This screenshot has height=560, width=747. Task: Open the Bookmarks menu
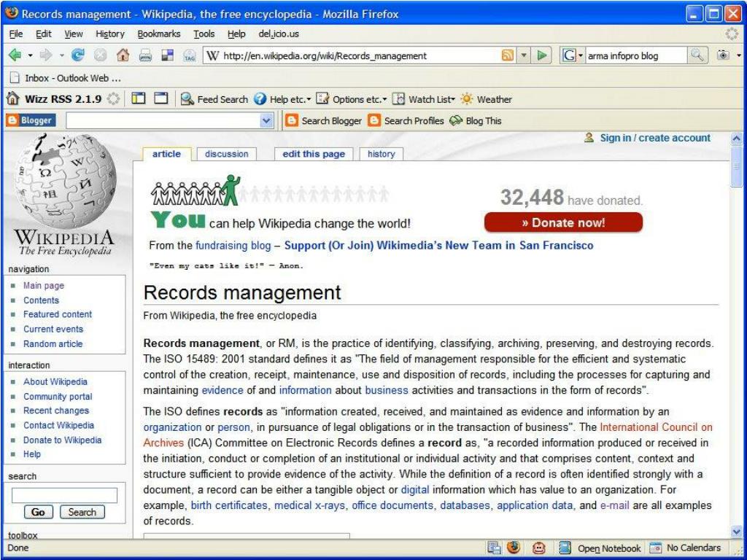(158, 34)
